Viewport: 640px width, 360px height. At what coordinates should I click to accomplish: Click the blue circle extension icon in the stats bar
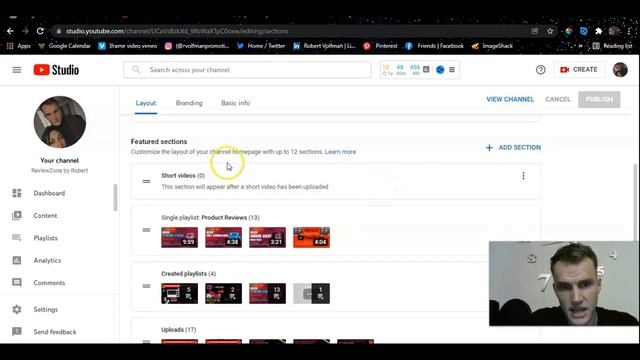point(440,70)
